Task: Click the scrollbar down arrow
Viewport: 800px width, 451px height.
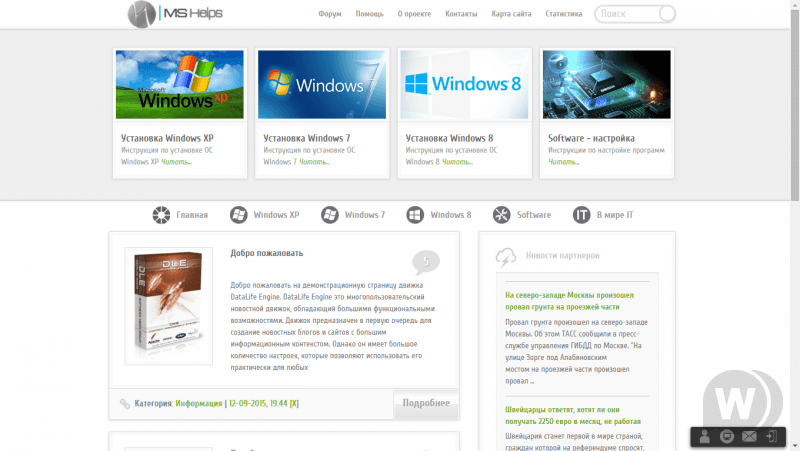Action: point(795,447)
